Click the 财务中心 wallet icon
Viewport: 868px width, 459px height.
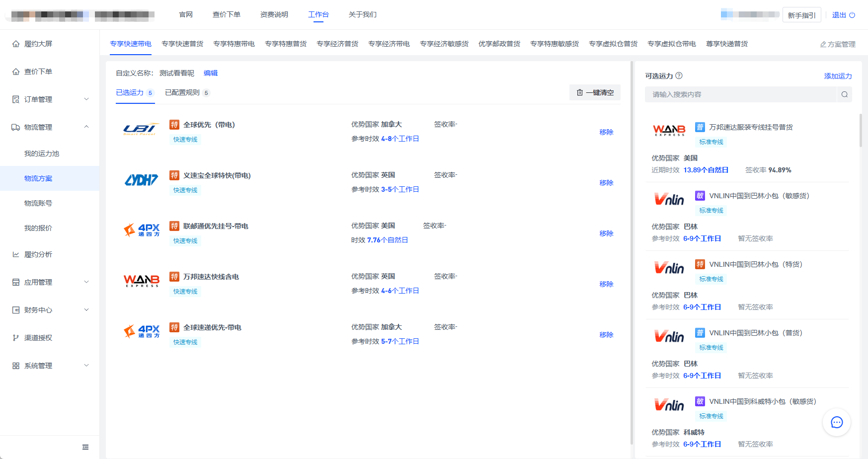point(16,310)
